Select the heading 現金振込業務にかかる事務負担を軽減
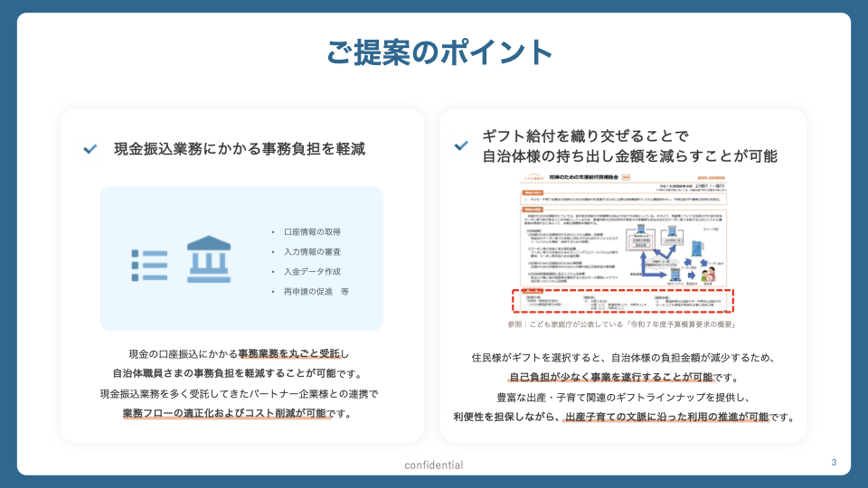The height and width of the screenshot is (488, 868). pyautogui.click(x=240, y=149)
